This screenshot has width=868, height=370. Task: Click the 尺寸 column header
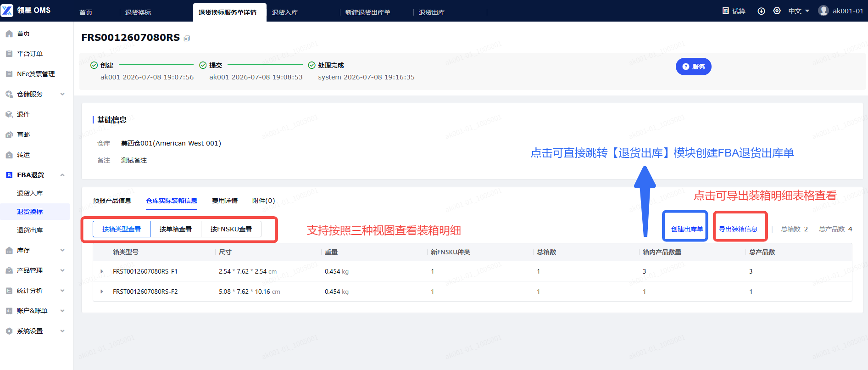[225, 252]
